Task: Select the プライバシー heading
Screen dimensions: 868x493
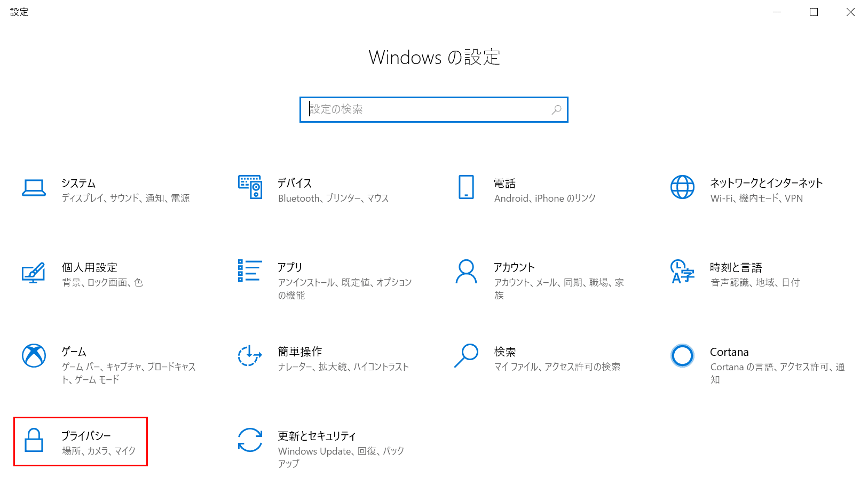Action: tap(86, 436)
